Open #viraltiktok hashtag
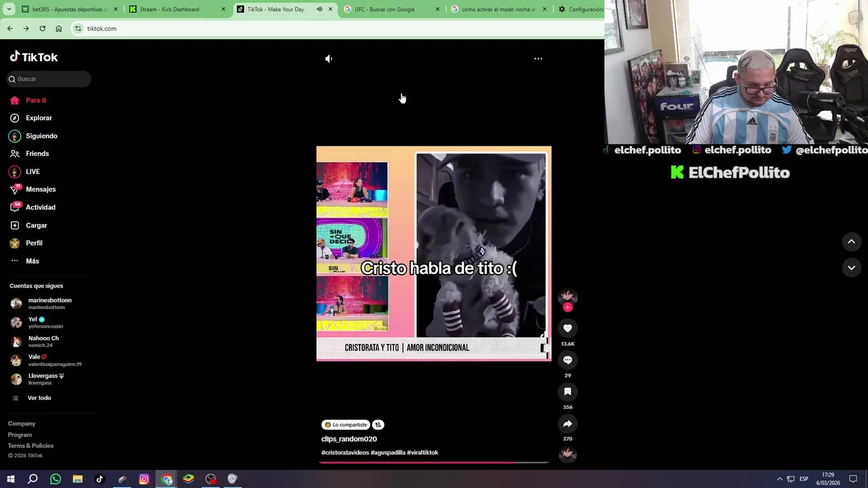The width and height of the screenshot is (868, 488). coord(422,453)
